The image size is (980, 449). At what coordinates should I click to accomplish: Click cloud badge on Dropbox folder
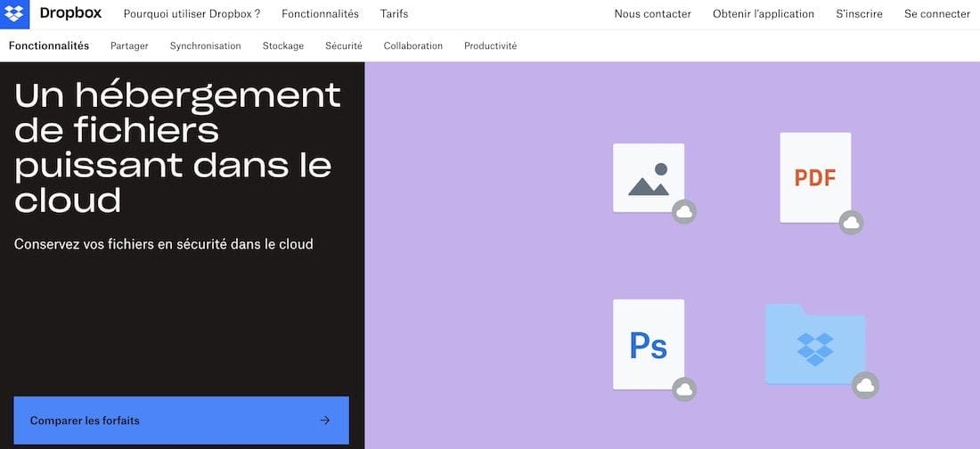[x=866, y=385]
